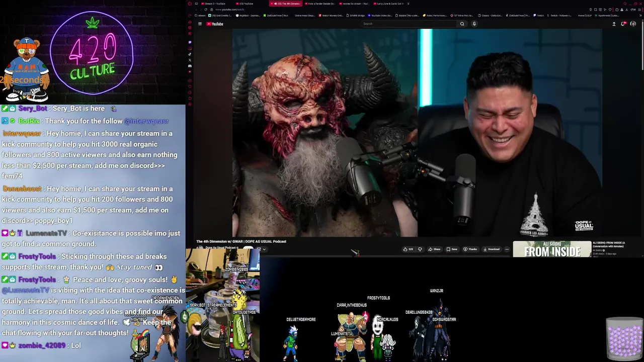Screen dimensions: 644x362
Task: Click 'BotRix' chat username
Action: 29,121
